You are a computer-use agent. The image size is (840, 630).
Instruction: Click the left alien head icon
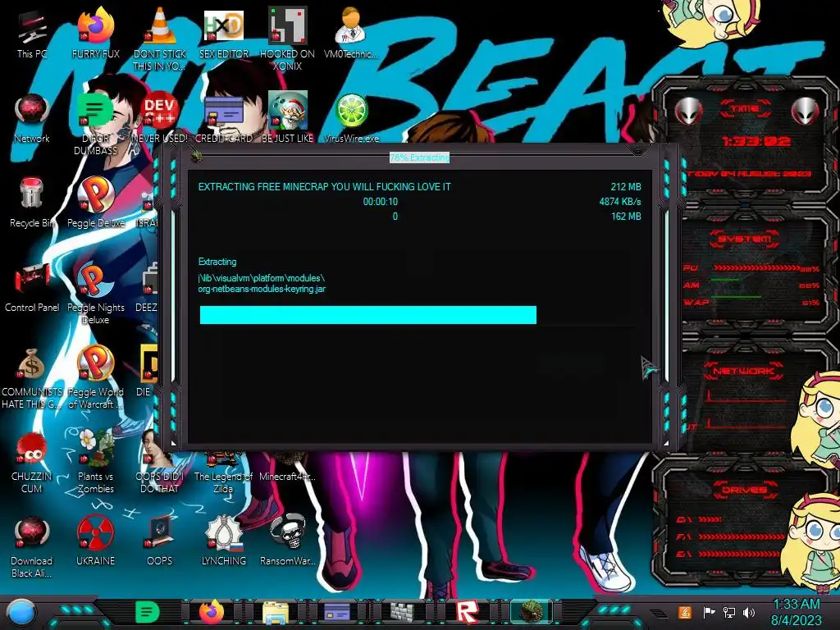(689, 112)
